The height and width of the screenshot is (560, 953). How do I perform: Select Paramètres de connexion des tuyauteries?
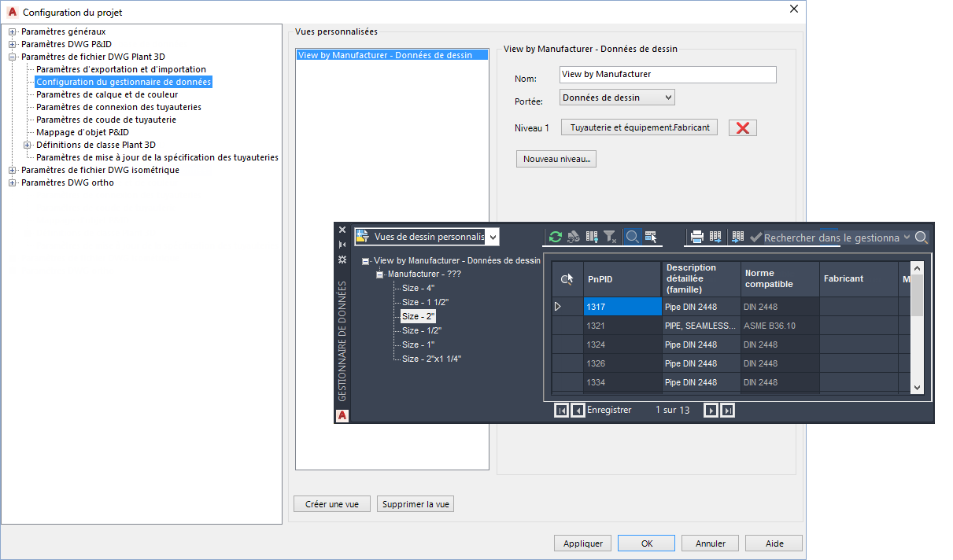pos(119,107)
